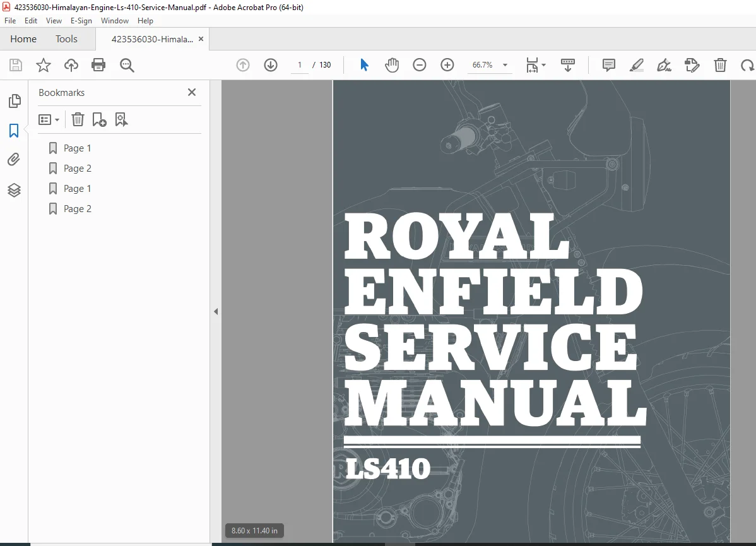Collapse navigation pane with side arrow
Image resolution: width=756 pixels, height=546 pixels.
click(216, 312)
